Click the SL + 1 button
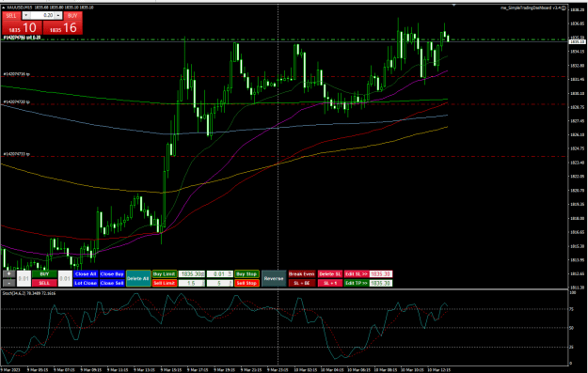Viewport: 588px width, 373px height. [330, 283]
